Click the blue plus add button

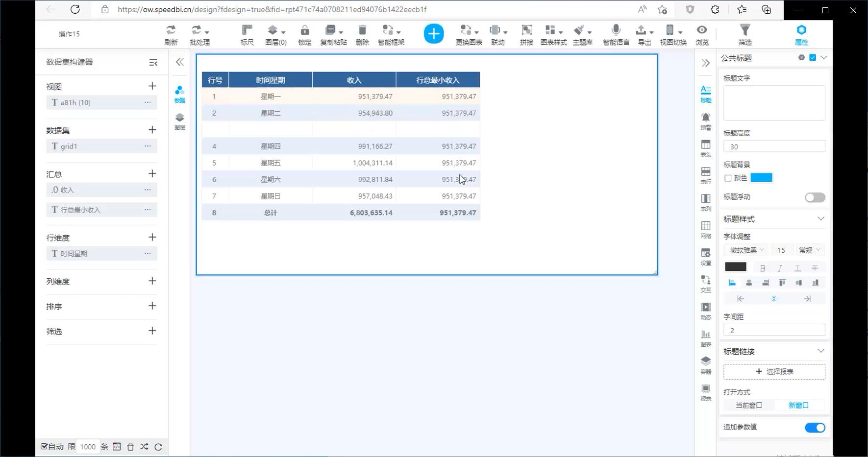click(433, 34)
